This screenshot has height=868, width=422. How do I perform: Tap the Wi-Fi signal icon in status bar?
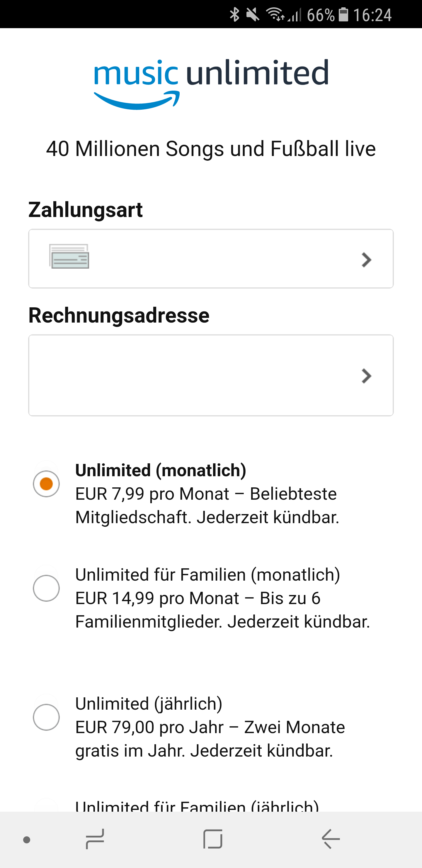click(275, 15)
